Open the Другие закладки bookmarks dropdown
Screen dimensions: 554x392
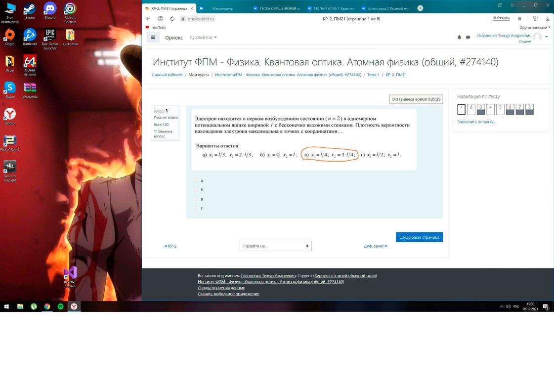pyautogui.click(x=535, y=28)
